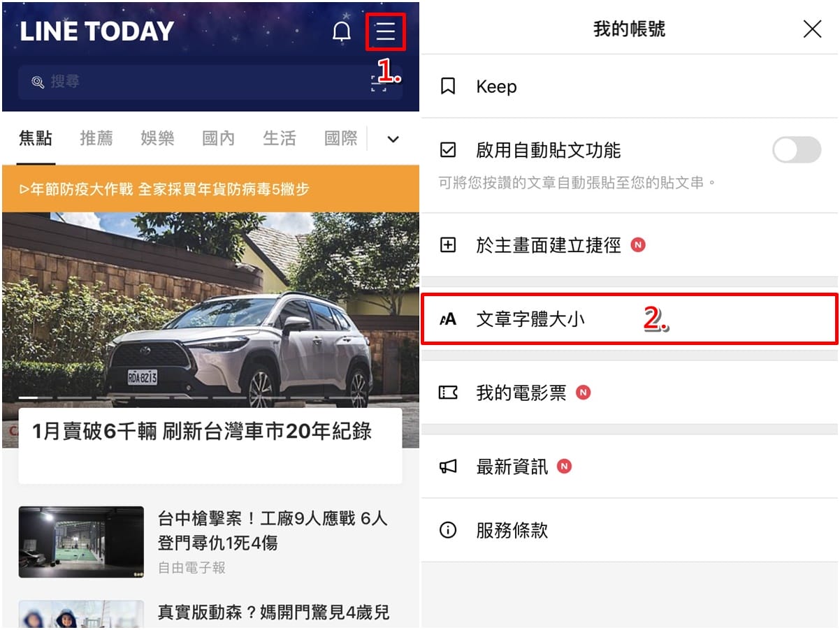Open the 台中槍擊案 article thumbnail

[81, 542]
